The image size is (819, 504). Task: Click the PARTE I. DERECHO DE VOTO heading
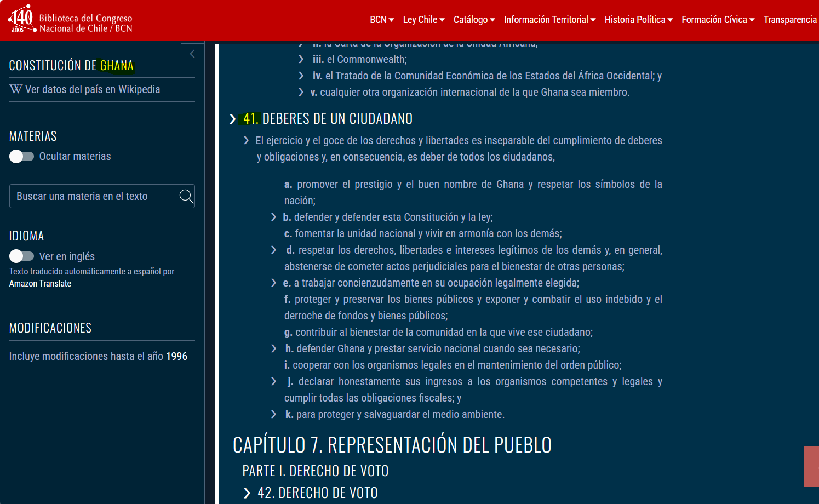click(x=316, y=471)
